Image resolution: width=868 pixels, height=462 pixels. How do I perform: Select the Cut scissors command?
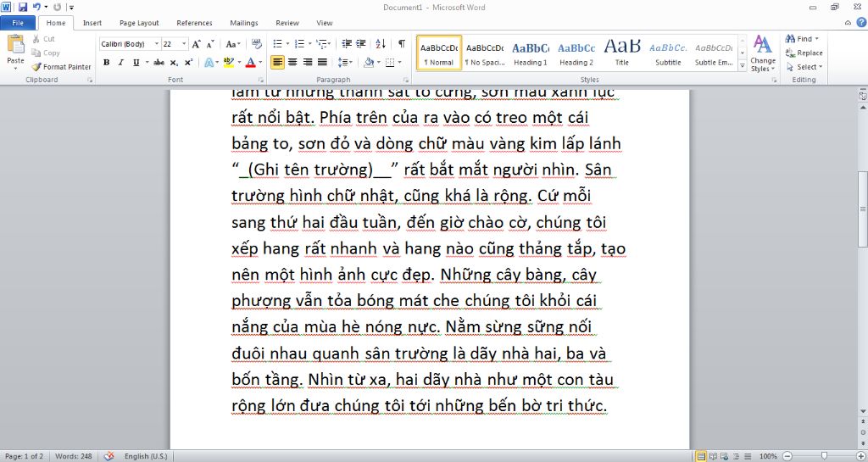pos(43,39)
